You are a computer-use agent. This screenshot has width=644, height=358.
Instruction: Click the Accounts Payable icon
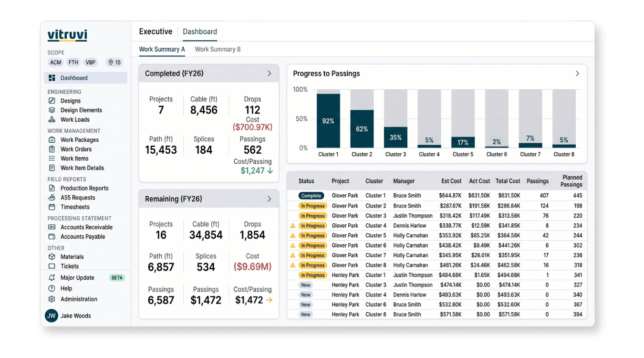52,236
